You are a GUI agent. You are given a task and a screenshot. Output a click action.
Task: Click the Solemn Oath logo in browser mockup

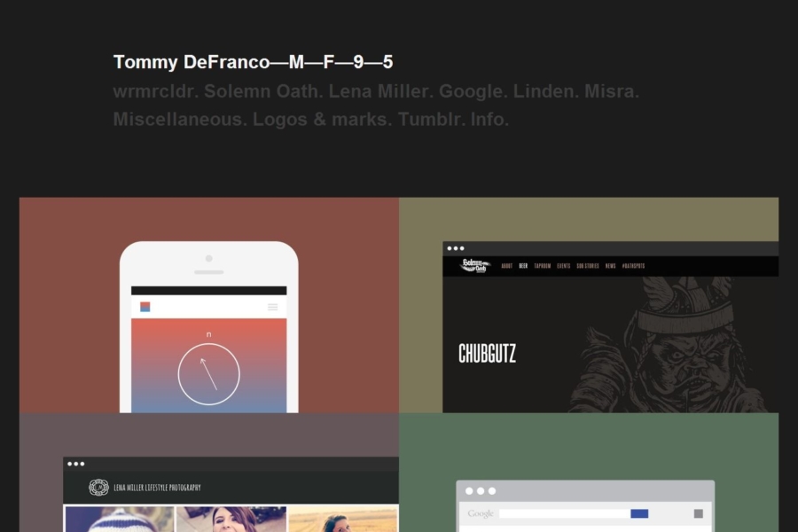click(474, 266)
